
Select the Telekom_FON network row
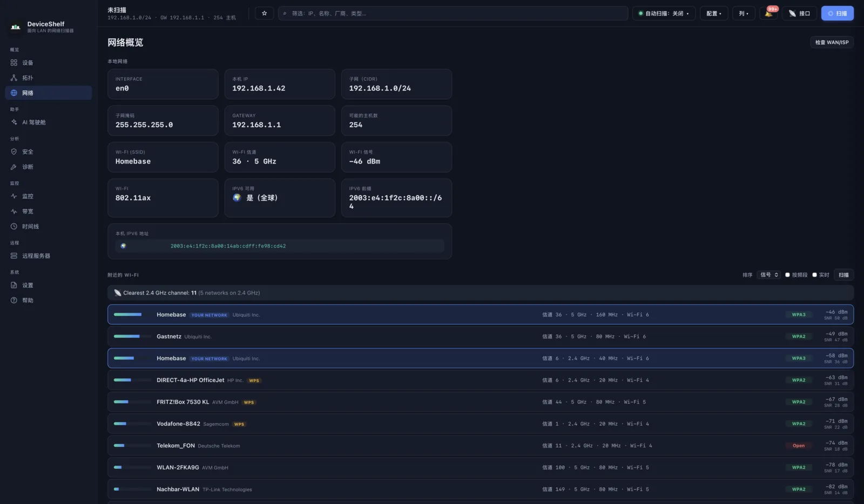pyautogui.click(x=481, y=446)
